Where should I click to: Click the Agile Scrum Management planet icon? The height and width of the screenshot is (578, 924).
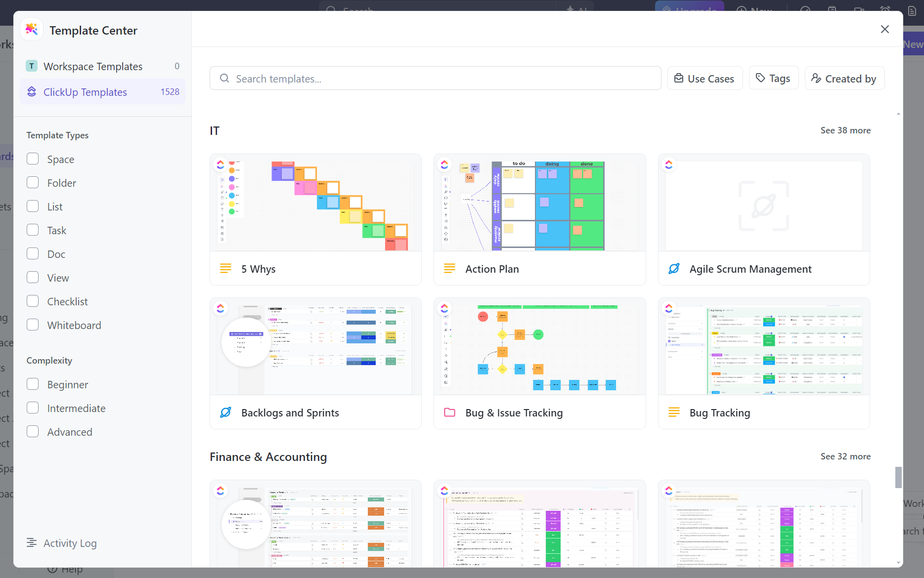[x=674, y=269]
